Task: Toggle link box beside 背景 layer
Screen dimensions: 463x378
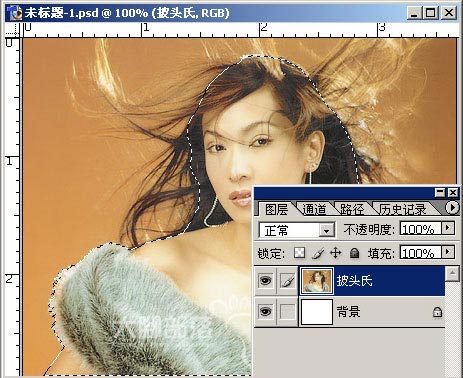Action: (x=288, y=312)
